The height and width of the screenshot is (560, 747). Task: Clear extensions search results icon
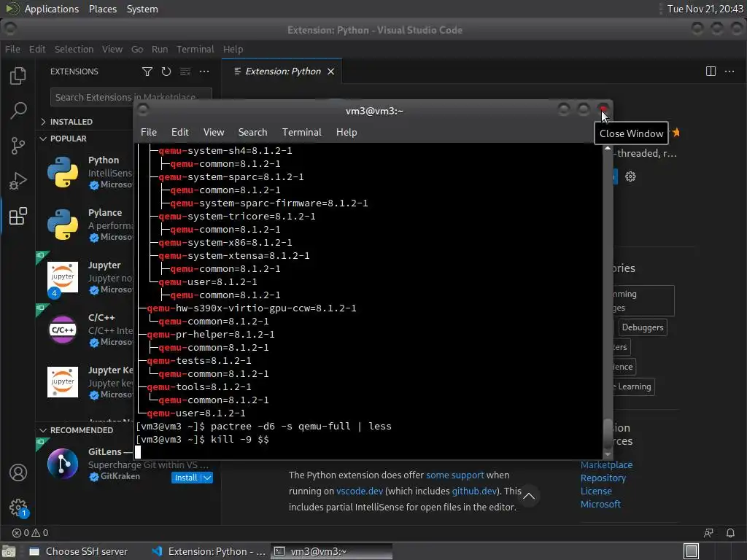185,71
